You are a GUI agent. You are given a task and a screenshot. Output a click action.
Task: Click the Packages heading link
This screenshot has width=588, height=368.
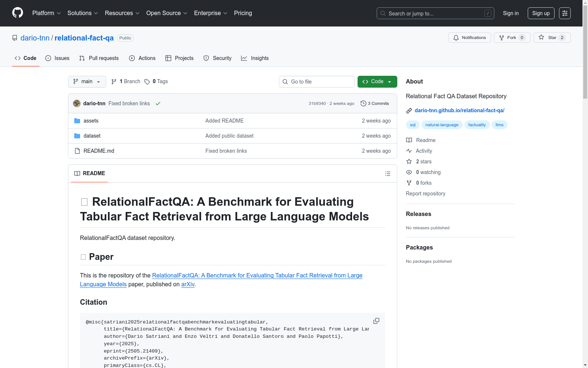[x=419, y=248]
